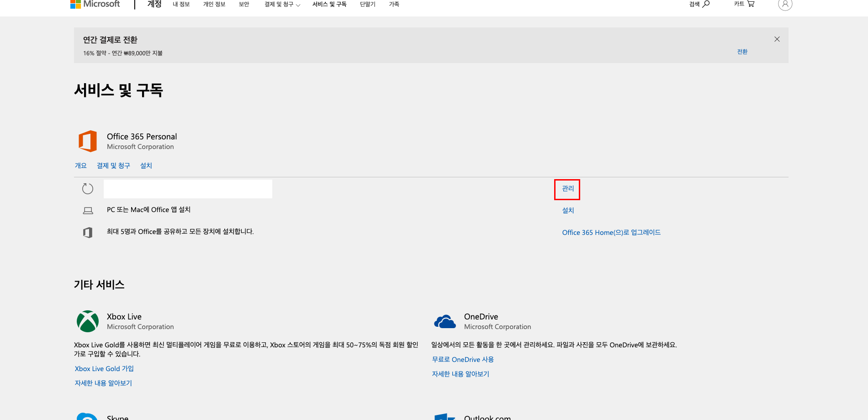Switch to the 개요 tab

tap(81, 165)
